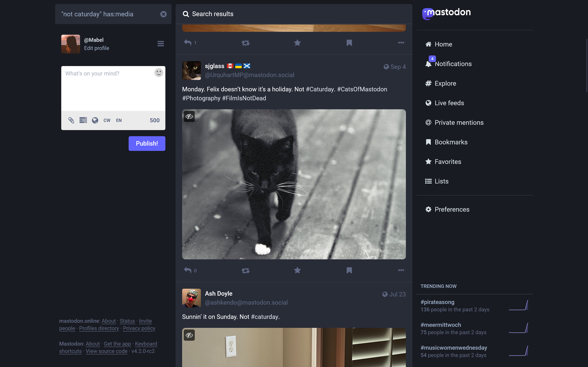Toggle the CW content warning

(x=107, y=120)
